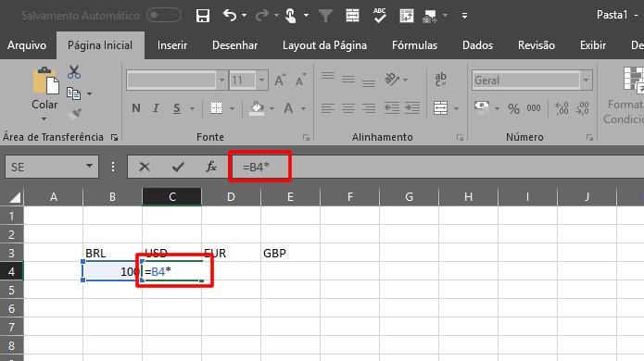Click the spell check ABC icon
This screenshot has width=644, height=361.
[380, 16]
